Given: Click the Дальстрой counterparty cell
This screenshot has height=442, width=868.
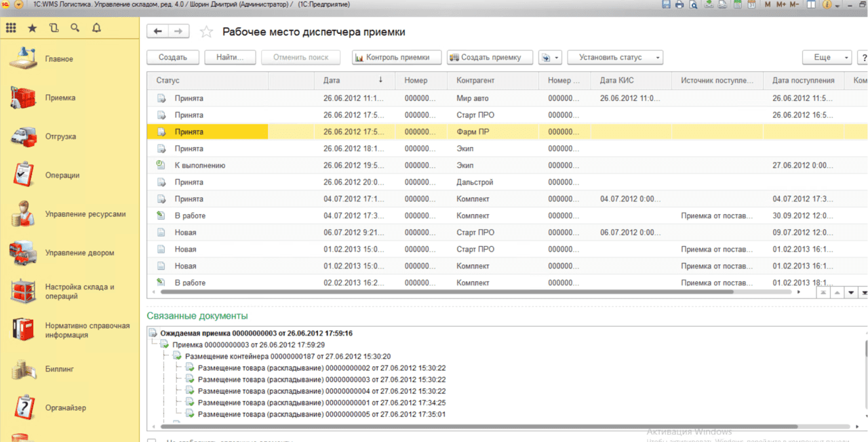Looking at the screenshot, I should (493, 182).
